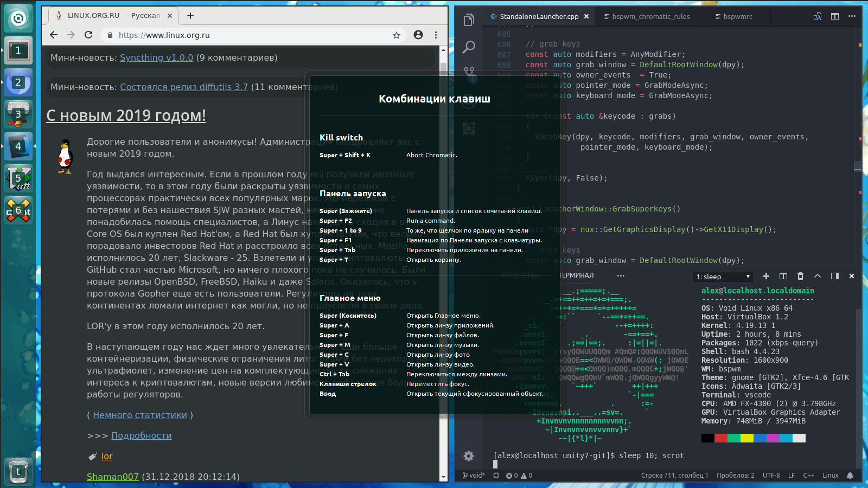
Task: Close the LINUX.ORG.RU browser tab
Action: [x=169, y=16]
